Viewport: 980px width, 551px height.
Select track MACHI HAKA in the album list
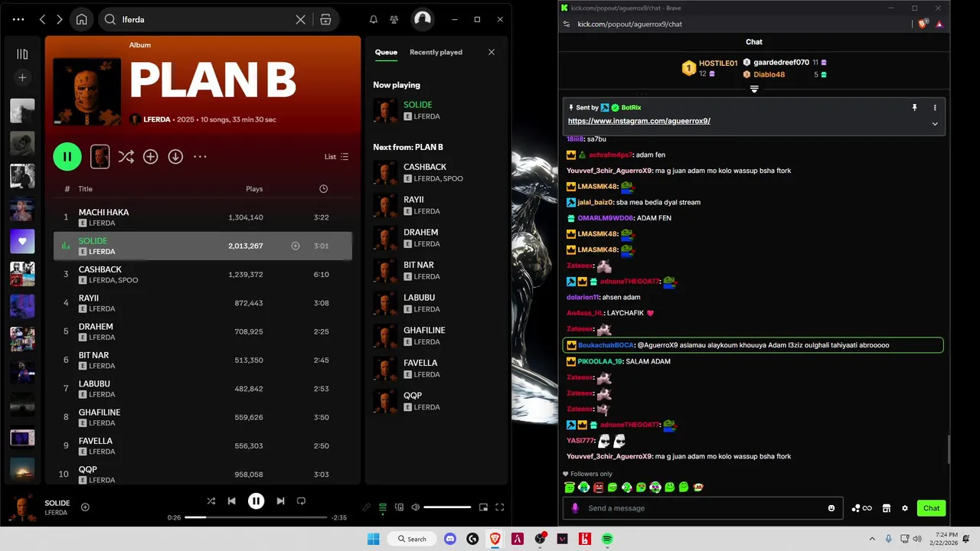(x=203, y=217)
